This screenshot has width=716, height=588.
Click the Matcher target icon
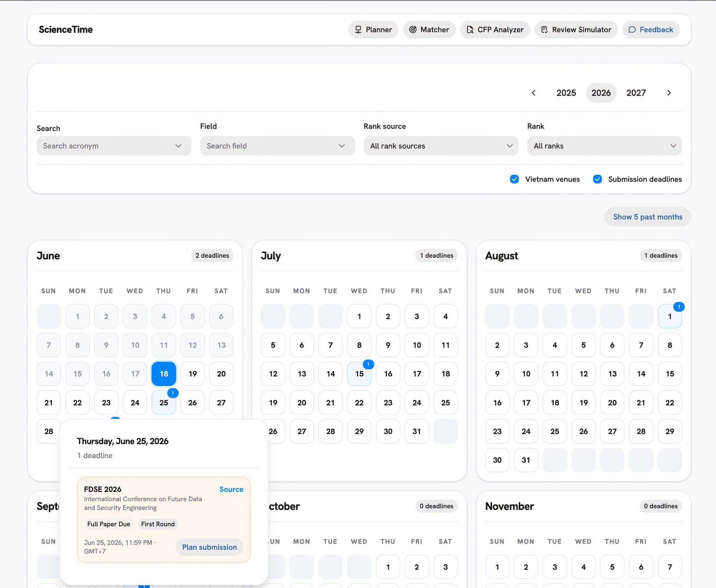click(x=413, y=30)
